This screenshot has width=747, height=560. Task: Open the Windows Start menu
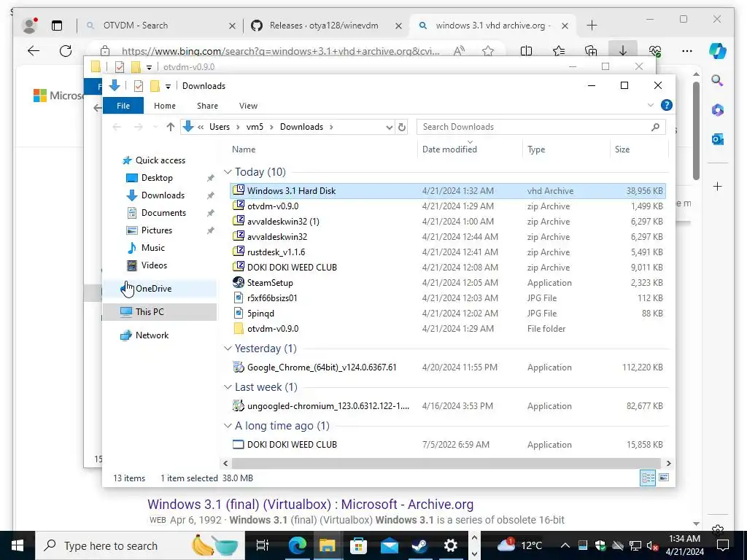pyautogui.click(x=18, y=545)
